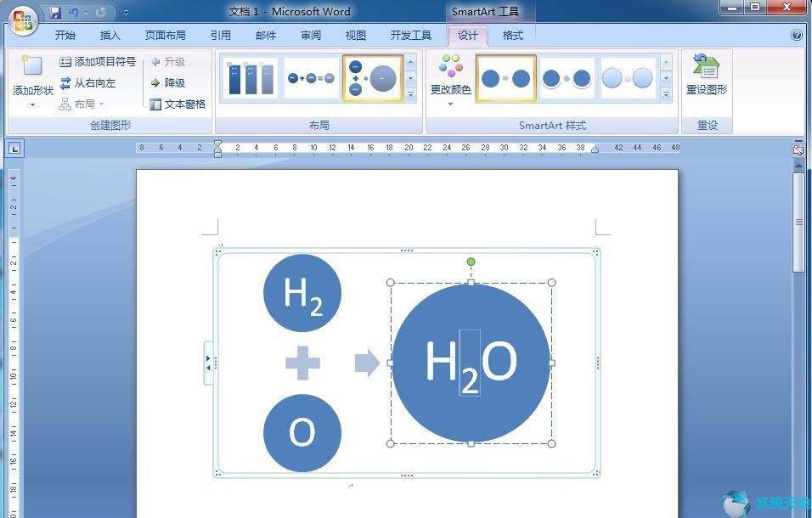Select the 邮件 tab
The height and width of the screenshot is (518, 812).
pos(266,35)
